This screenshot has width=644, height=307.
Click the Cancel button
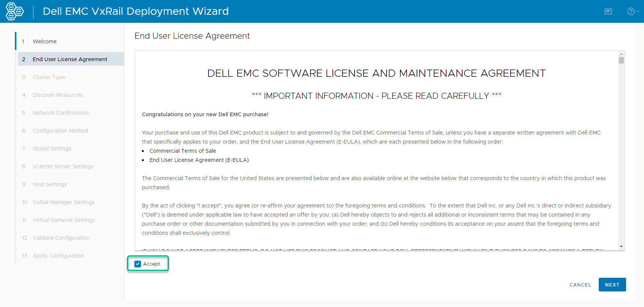pos(580,285)
